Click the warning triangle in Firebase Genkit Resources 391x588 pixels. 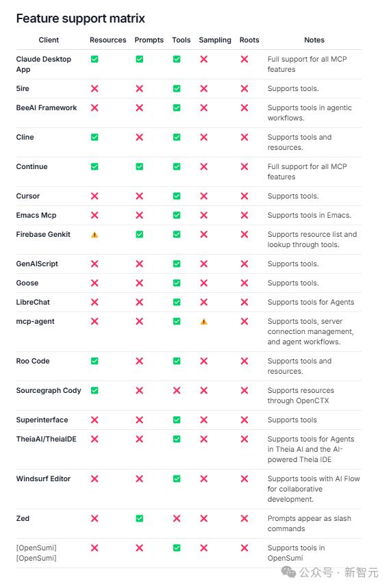click(x=94, y=235)
